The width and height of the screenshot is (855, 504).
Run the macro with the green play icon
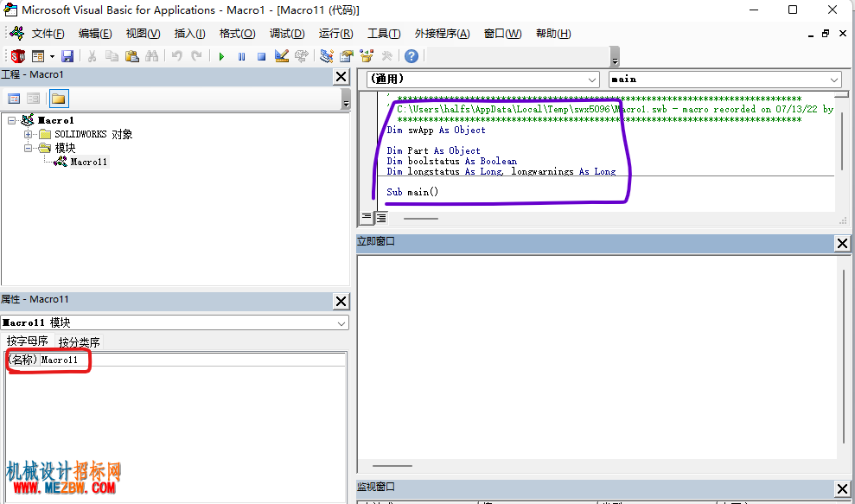pos(221,56)
